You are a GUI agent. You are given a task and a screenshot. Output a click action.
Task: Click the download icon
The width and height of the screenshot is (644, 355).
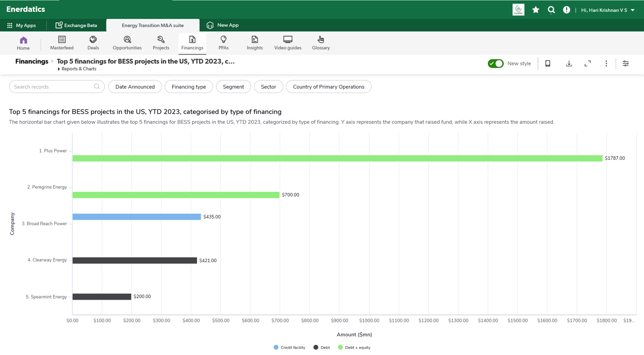pos(569,64)
